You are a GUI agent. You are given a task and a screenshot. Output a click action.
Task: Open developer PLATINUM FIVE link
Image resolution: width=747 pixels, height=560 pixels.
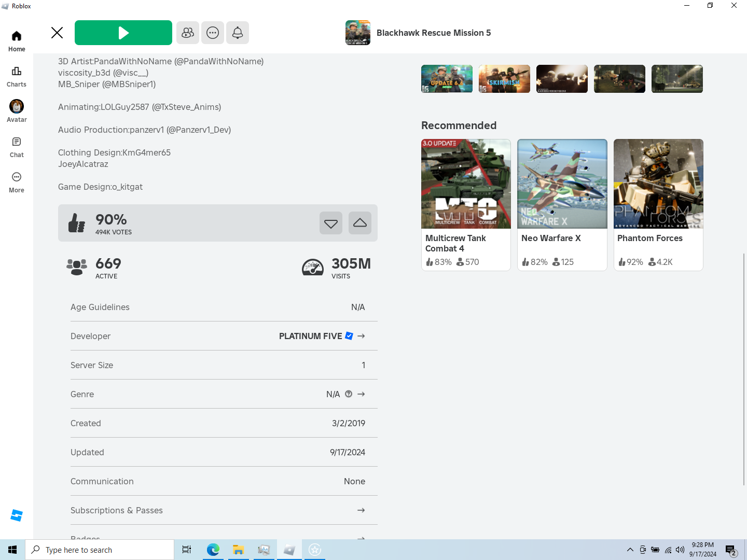[311, 336]
